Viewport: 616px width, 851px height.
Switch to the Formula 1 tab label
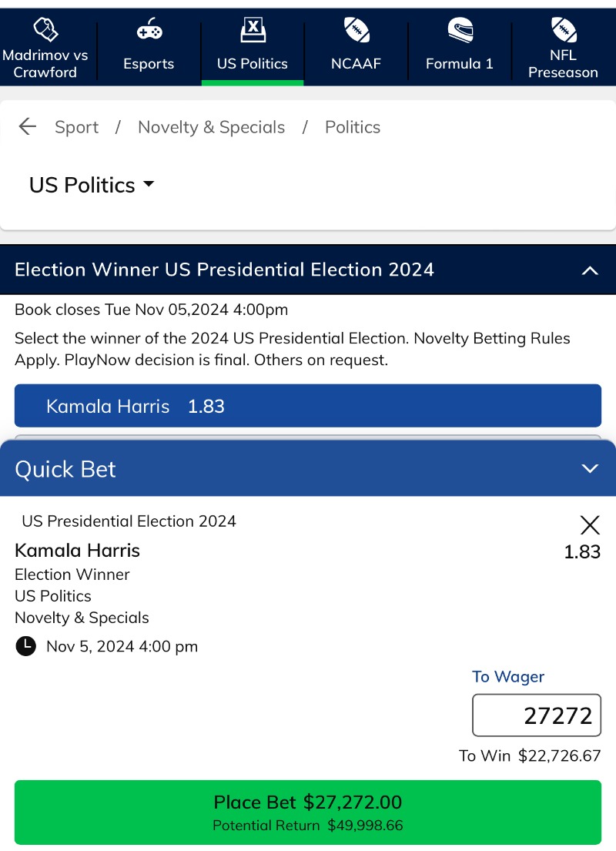tap(460, 64)
